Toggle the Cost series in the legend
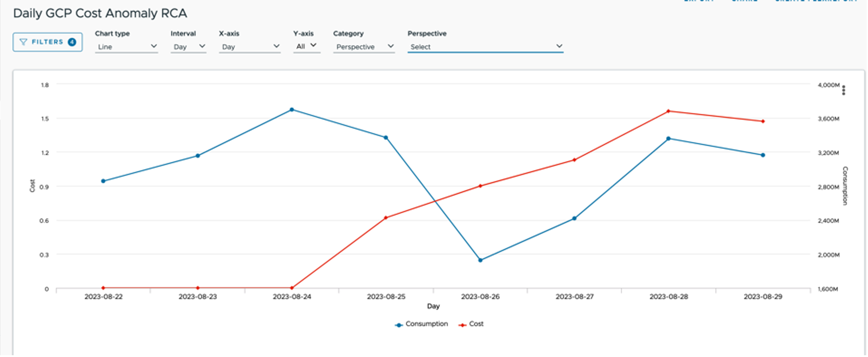868x357 pixels. coord(471,324)
